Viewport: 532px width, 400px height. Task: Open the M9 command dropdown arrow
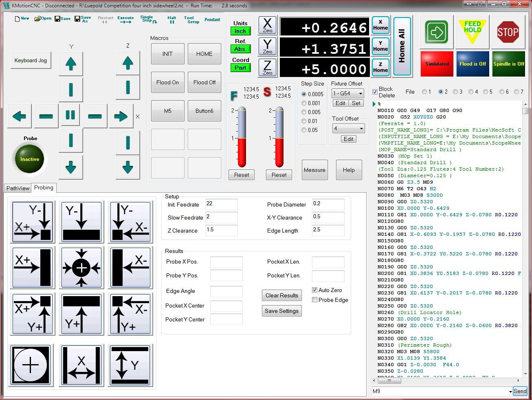pyautogui.click(x=510, y=391)
